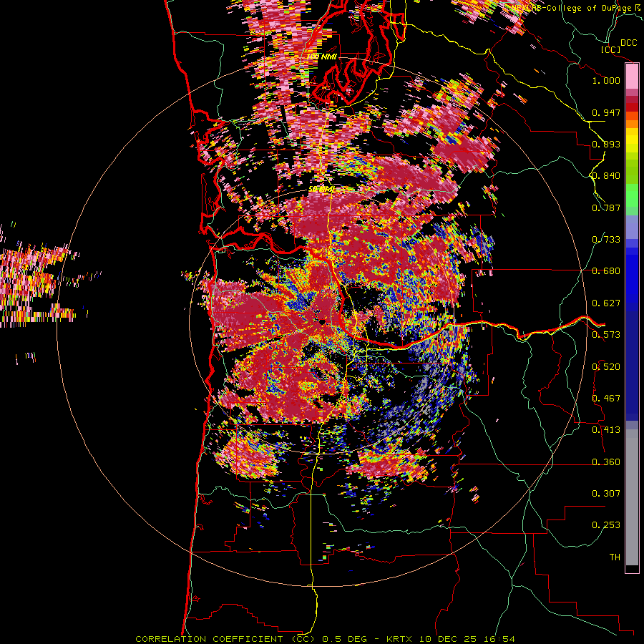Click the Correlation Coefficient caption at bottom
Viewport: 644px width, 644px height.
325,639
